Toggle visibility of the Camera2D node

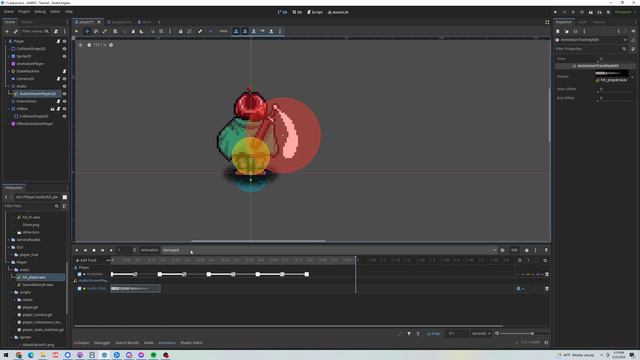[64, 79]
